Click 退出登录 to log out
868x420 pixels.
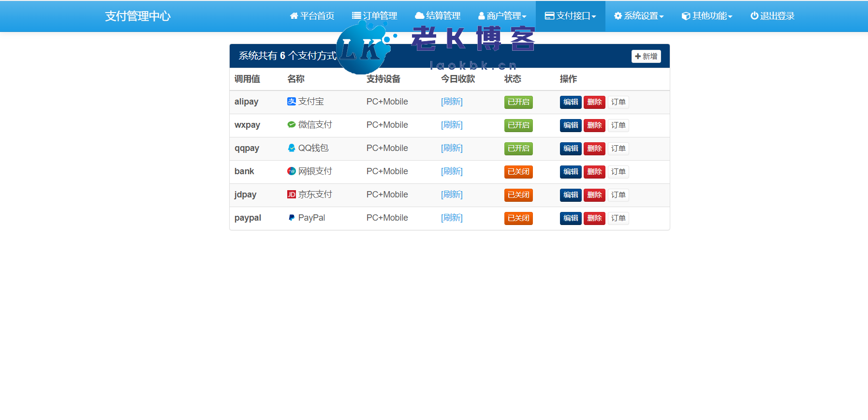[772, 16]
